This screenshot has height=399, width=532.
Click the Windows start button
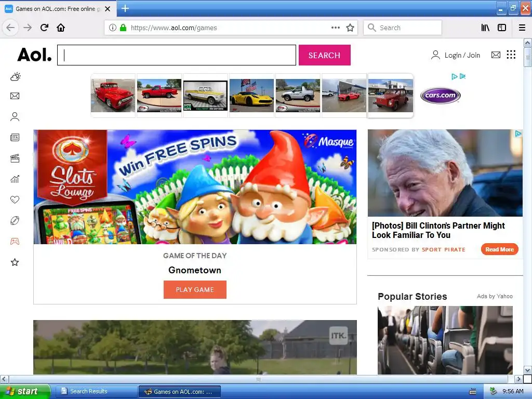tap(25, 391)
